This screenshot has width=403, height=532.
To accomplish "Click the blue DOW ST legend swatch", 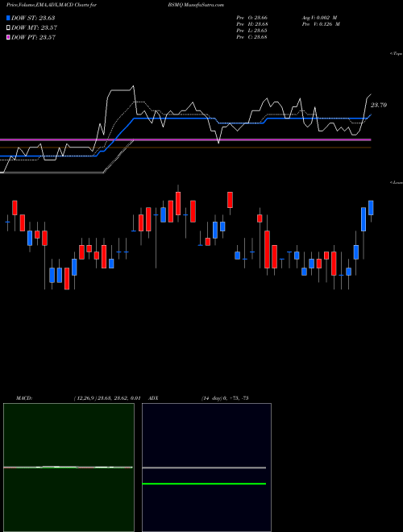I will [x=8, y=18].
